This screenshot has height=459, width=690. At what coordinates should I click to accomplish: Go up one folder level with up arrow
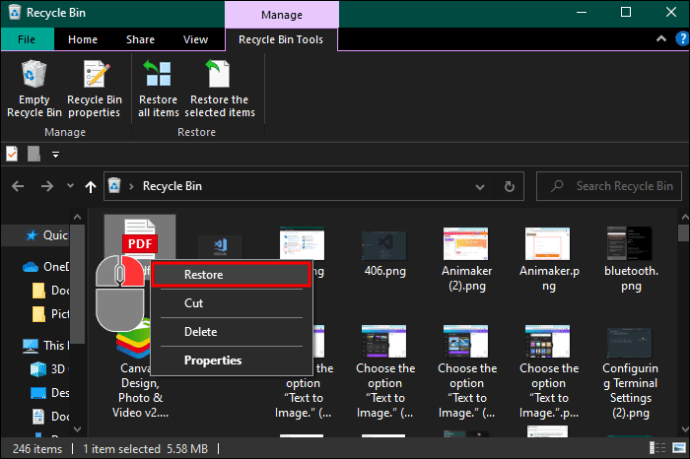coord(91,187)
